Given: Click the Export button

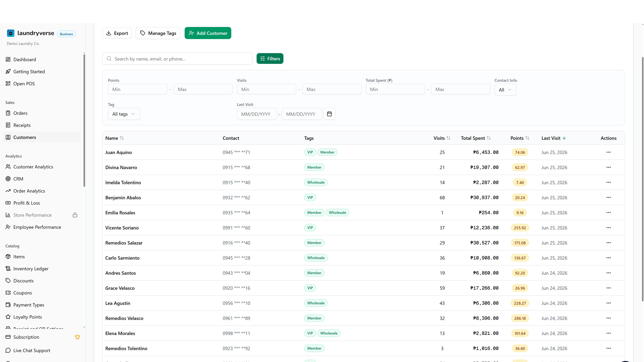Looking at the screenshot, I should (x=117, y=33).
